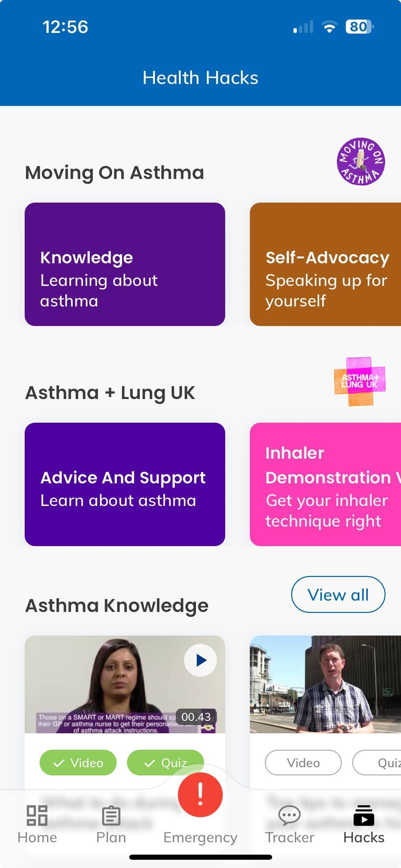The image size is (401, 868).
Task: Tap the Moving On Asthma logo
Action: [361, 161]
